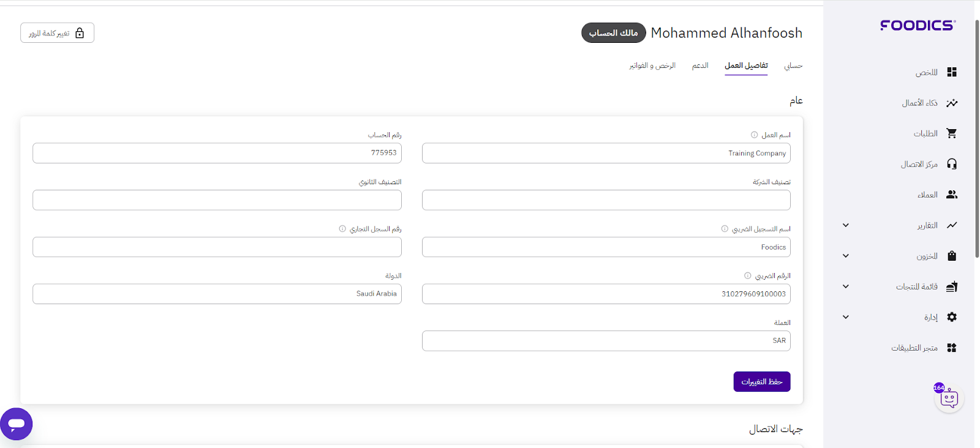Click the info icon beside business name label
The image size is (980, 448).
click(x=754, y=135)
